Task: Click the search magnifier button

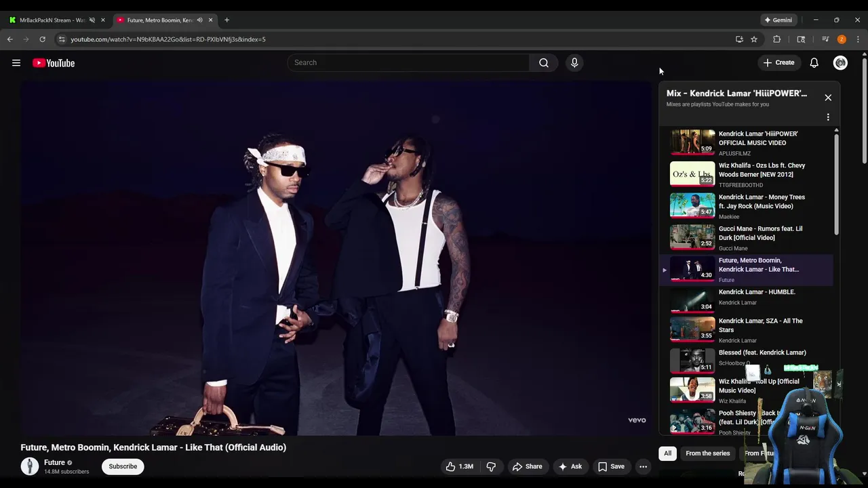Action: click(x=544, y=62)
